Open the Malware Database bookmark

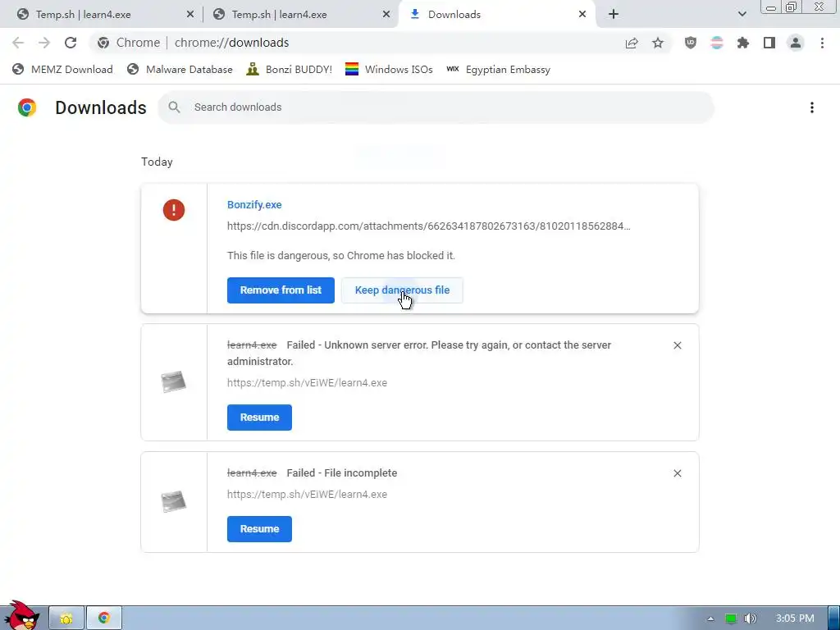coord(180,70)
